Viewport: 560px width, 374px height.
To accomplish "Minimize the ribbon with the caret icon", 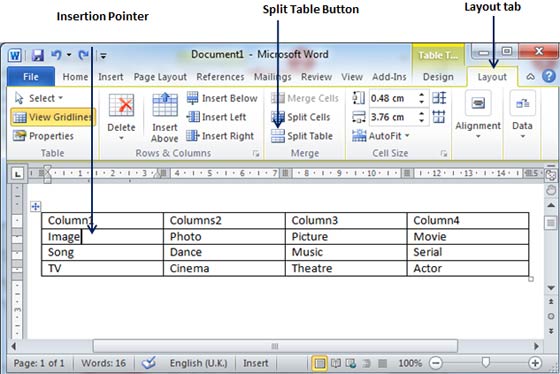I will [x=531, y=76].
